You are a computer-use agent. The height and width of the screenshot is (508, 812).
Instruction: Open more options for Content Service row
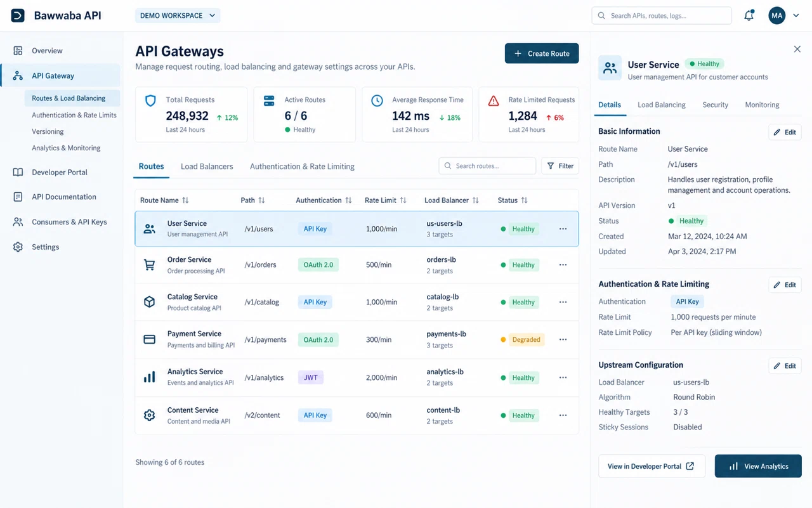tap(563, 415)
